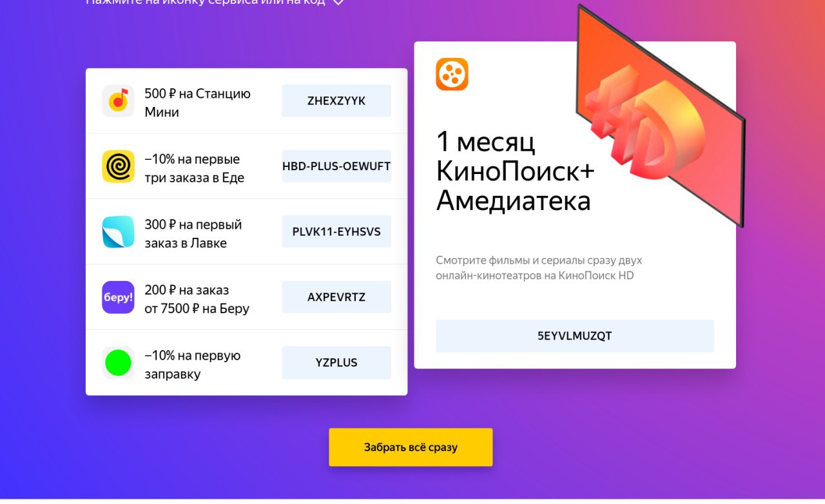Select the 300 ₽ на первый заказ в Лавке text
Image resolution: width=825 pixels, height=504 pixels.
coord(193,234)
